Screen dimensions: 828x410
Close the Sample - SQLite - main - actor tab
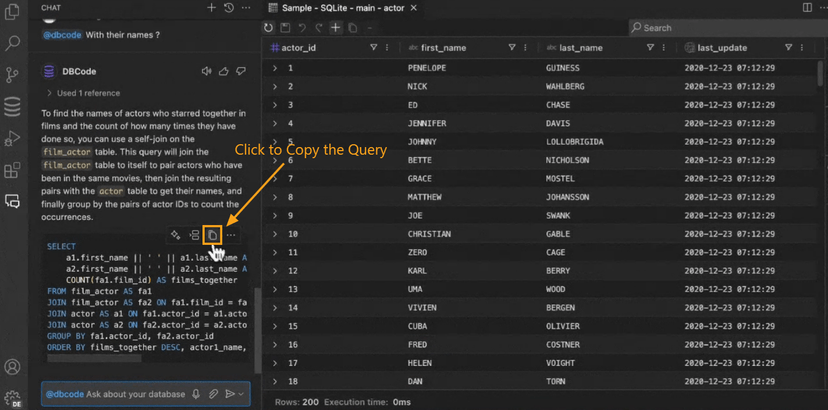(x=413, y=8)
